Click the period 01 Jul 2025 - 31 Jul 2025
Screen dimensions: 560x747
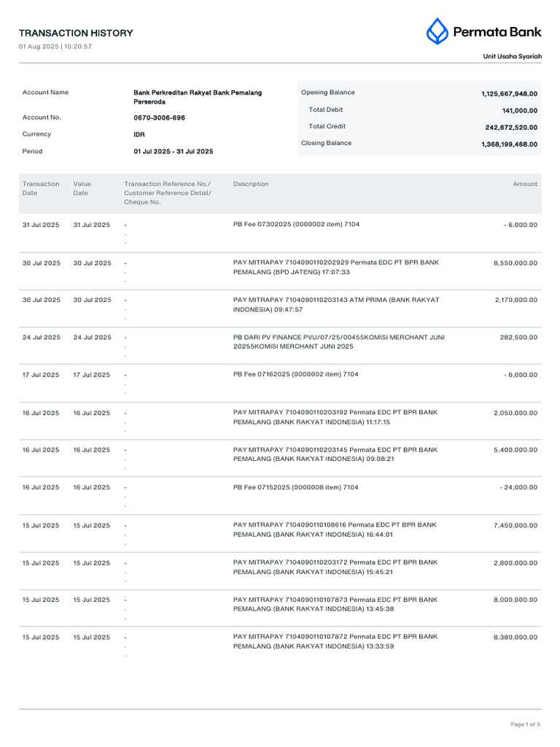[174, 152]
